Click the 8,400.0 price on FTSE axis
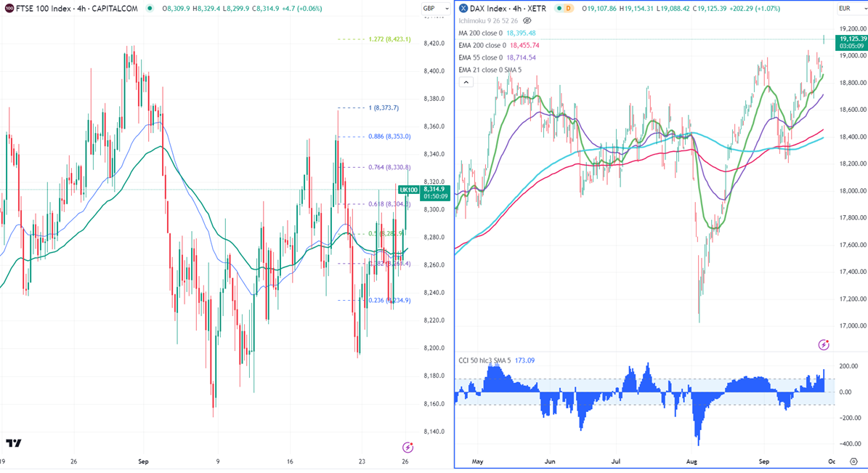868x473 pixels. [434, 71]
